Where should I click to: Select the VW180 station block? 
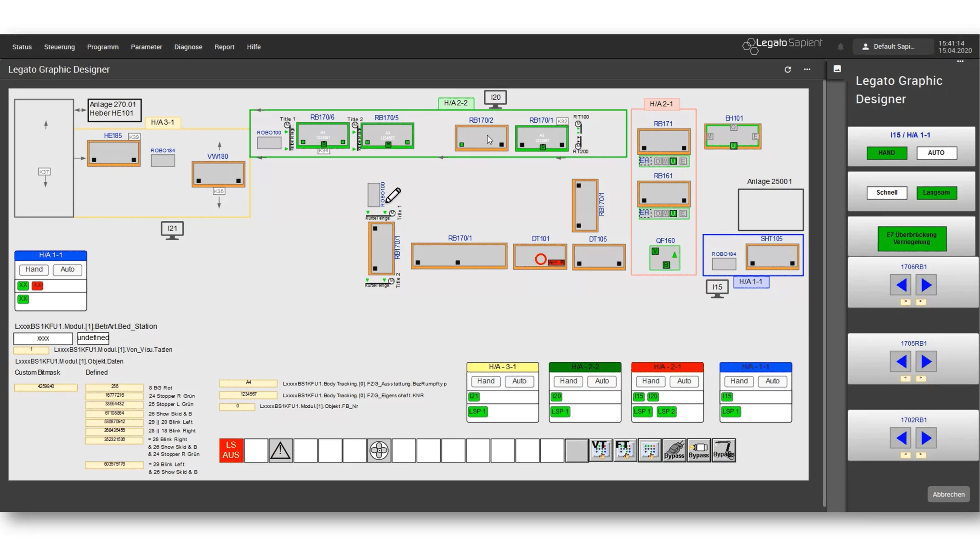[218, 174]
